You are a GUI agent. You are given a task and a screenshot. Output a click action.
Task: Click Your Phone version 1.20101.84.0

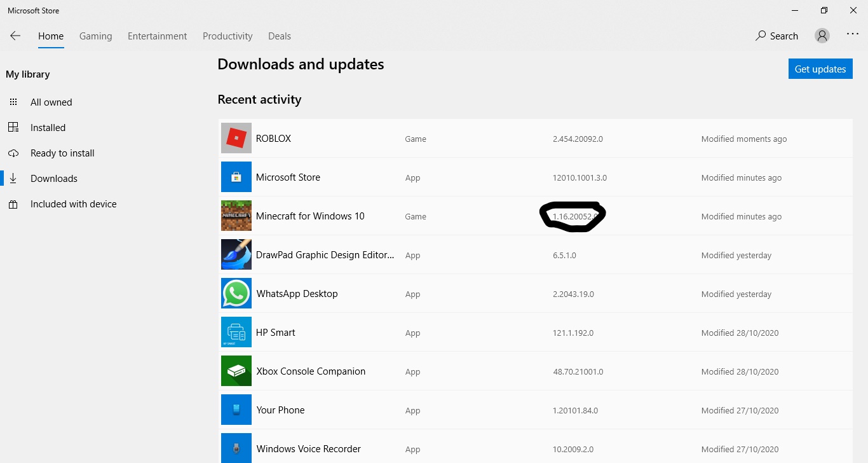(575, 410)
